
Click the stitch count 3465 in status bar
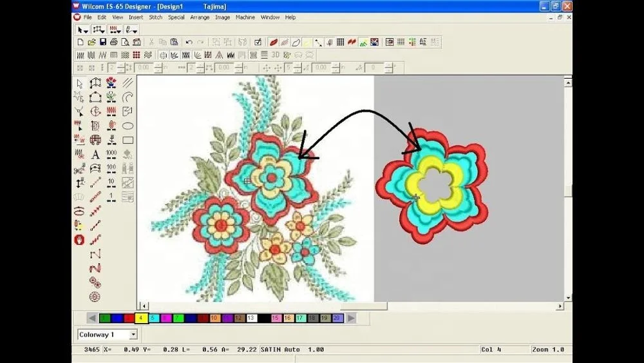(91, 349)
